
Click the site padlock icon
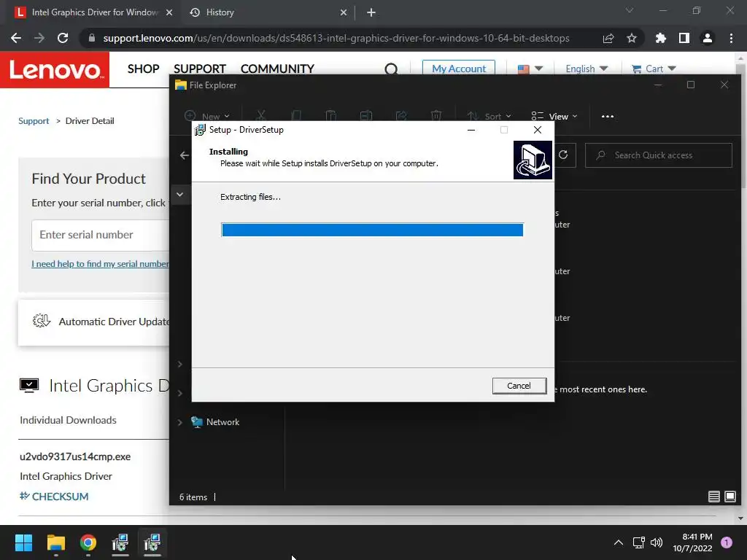pos(91,38)
